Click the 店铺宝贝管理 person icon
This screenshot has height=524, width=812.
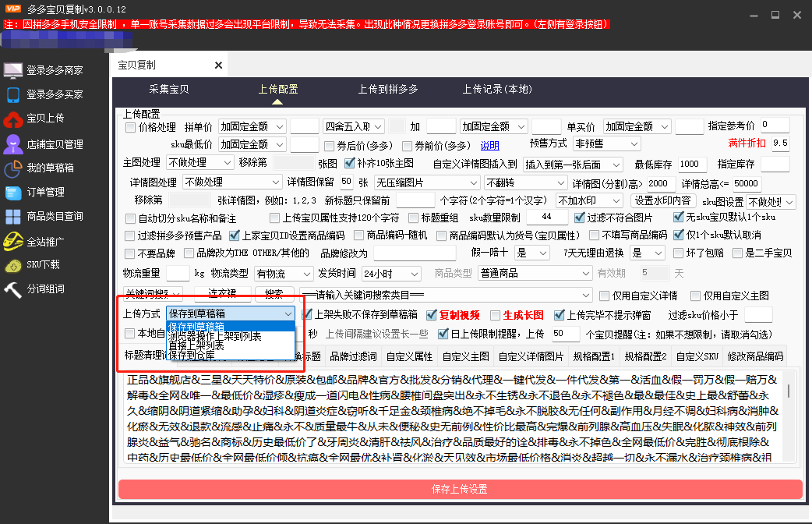(13, 144)
